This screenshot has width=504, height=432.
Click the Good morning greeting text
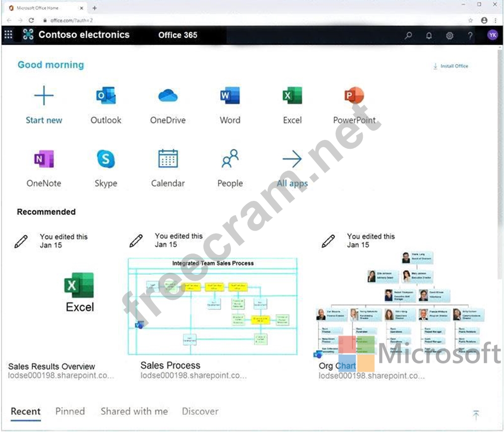pos(51,64)
